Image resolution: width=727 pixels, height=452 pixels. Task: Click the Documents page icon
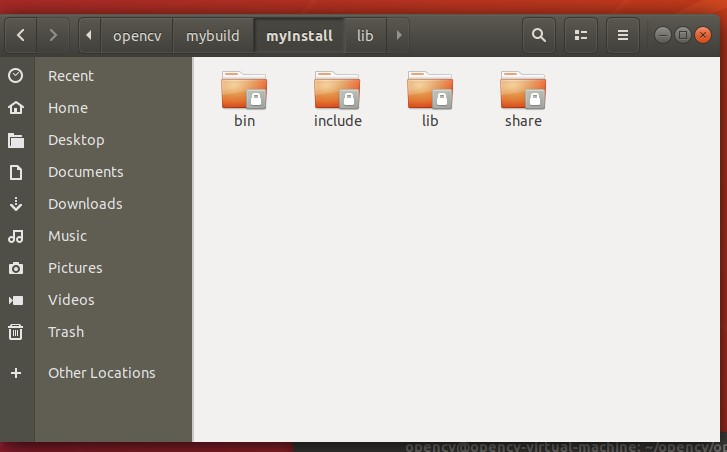tap(16, 172)
